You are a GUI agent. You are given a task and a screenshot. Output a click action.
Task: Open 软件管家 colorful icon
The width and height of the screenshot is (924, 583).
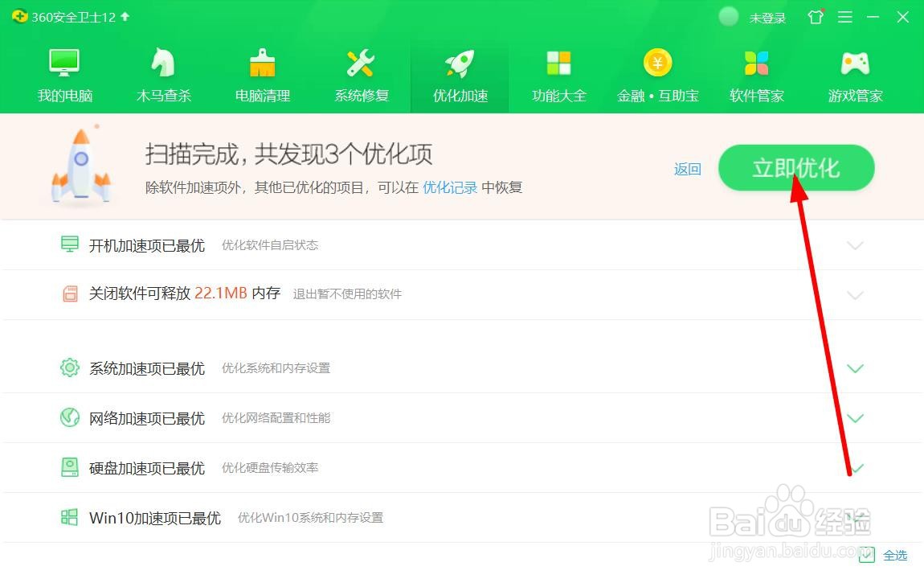coord(757,63)
